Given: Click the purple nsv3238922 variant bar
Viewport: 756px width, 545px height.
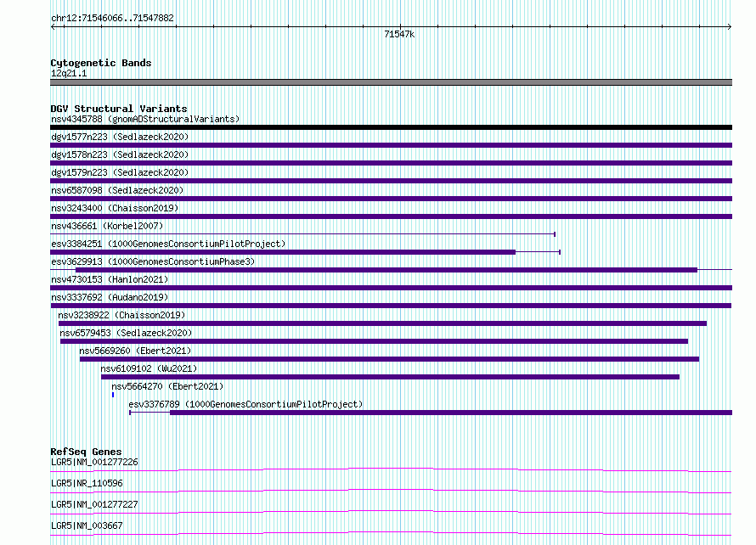Looking at the screenshot, I should [x=382, y=323].
